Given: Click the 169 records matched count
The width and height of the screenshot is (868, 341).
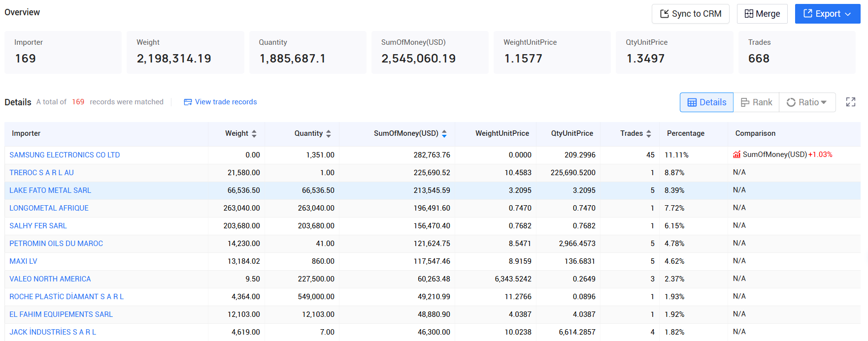Looking at the screenshot, I should pyautogui.click(x=78, y=102).
